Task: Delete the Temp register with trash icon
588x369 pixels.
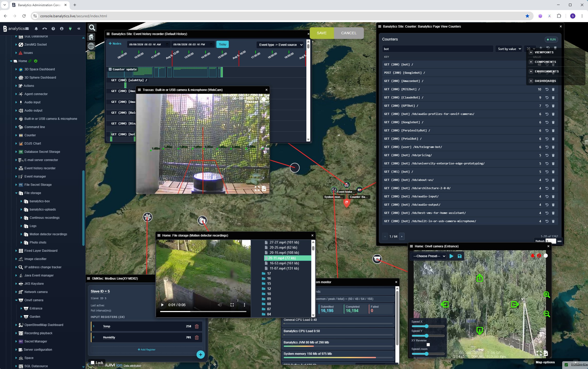Action: [x=197, y=326]
